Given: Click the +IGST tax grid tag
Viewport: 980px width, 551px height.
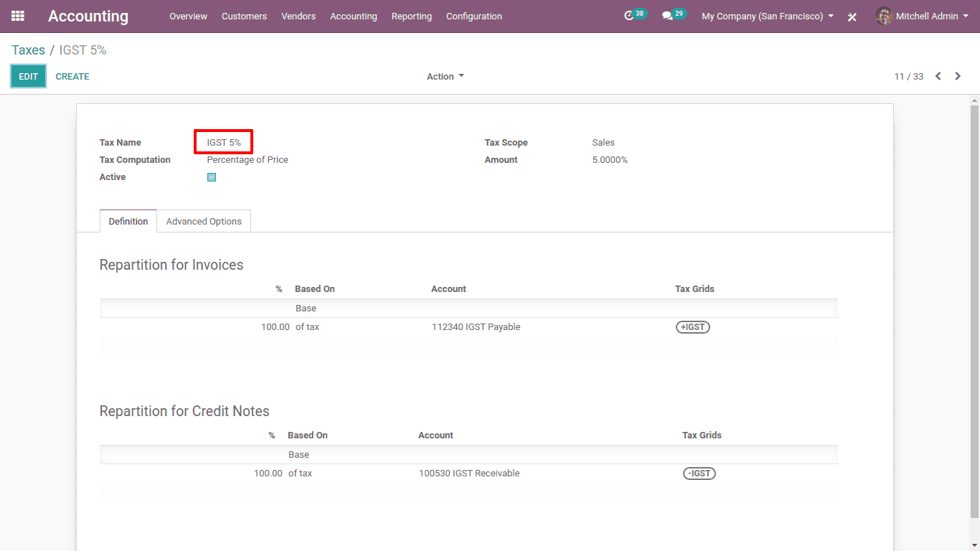Looking at the screenshot, I should coord(693,327).
